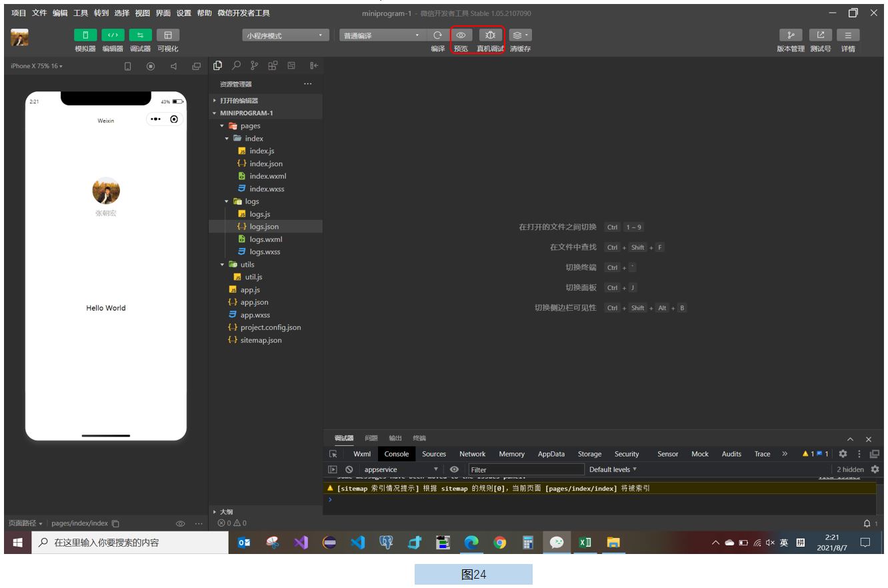Click the Windows Start button
Image resolution: width=888 pixels, height=588 pixels.
click(17, 543)
